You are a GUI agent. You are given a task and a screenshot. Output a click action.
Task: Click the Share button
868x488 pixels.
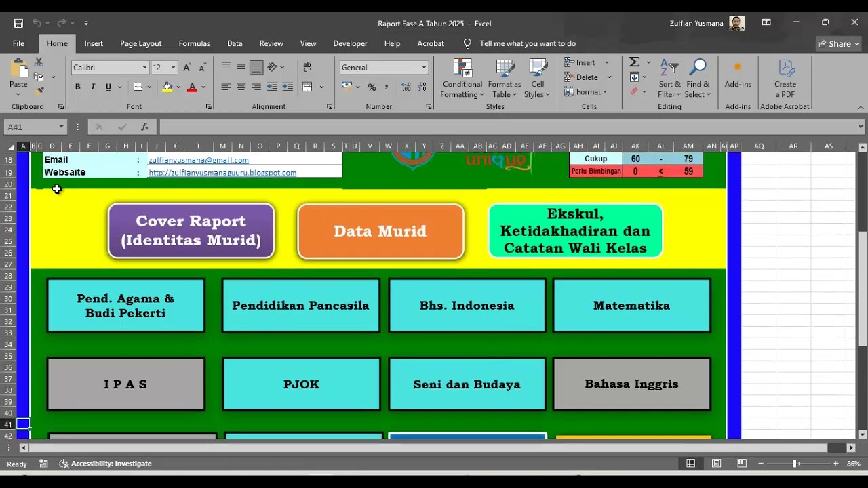839,43
